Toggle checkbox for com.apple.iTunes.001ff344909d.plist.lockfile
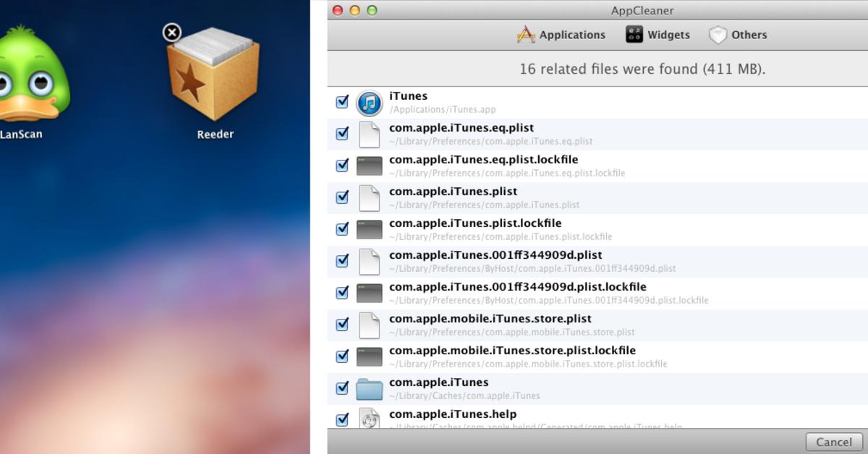The image size is (868, 454). click(x=342, y=293)
